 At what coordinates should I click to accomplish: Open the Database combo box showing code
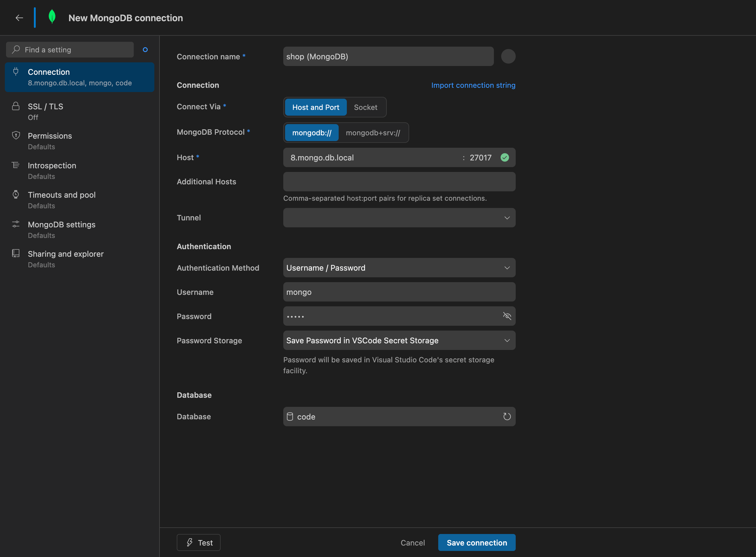pos(399,417)
